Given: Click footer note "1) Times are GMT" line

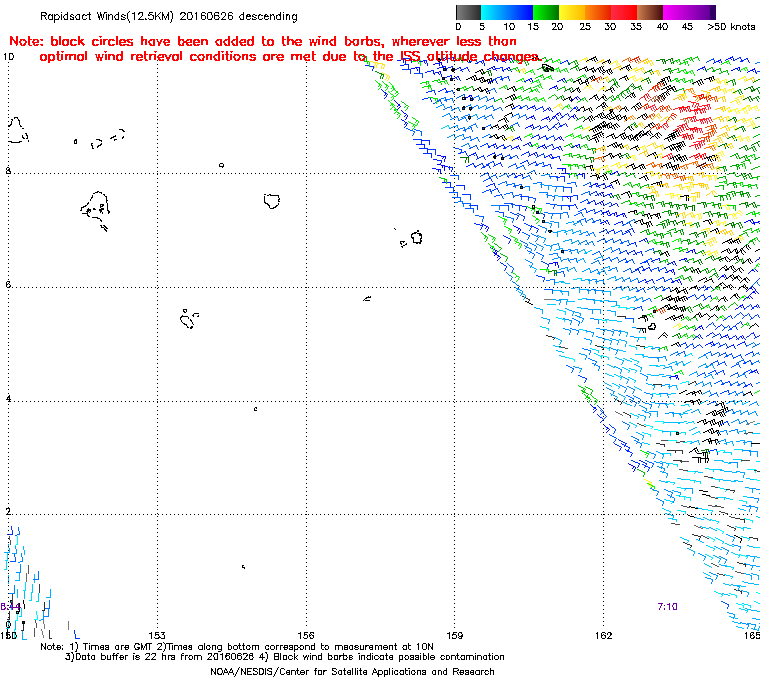Looking at the screenshot, I should (237, 647).
